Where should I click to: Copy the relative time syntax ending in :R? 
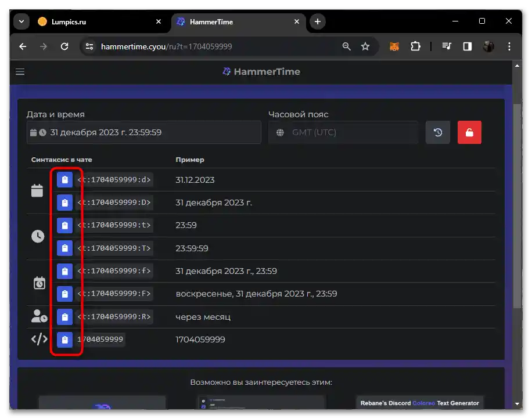tap(64, 317)
